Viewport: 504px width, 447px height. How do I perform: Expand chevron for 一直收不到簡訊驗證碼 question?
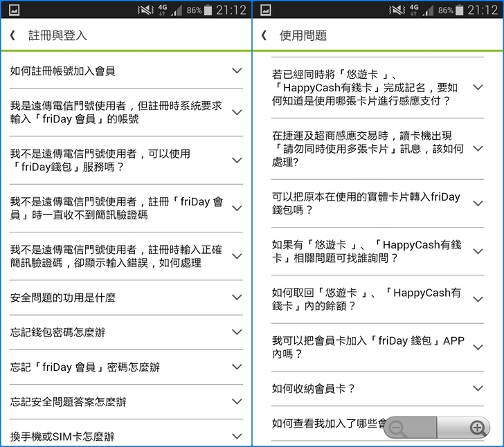[237, 208]
